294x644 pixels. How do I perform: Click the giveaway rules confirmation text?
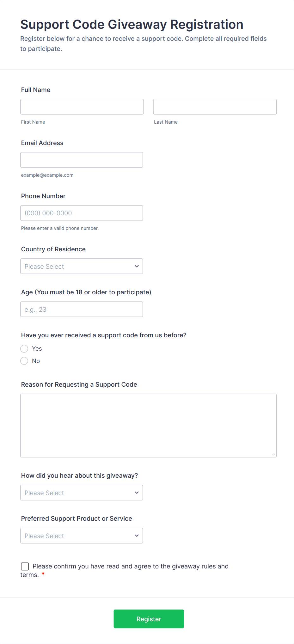click(130, 566)
